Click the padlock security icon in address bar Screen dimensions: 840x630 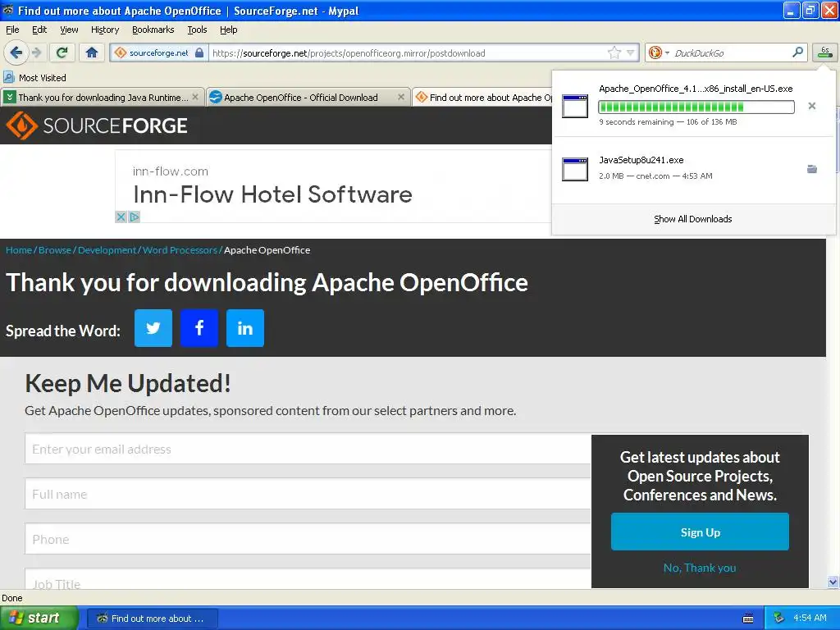click(x=199, y=52)
